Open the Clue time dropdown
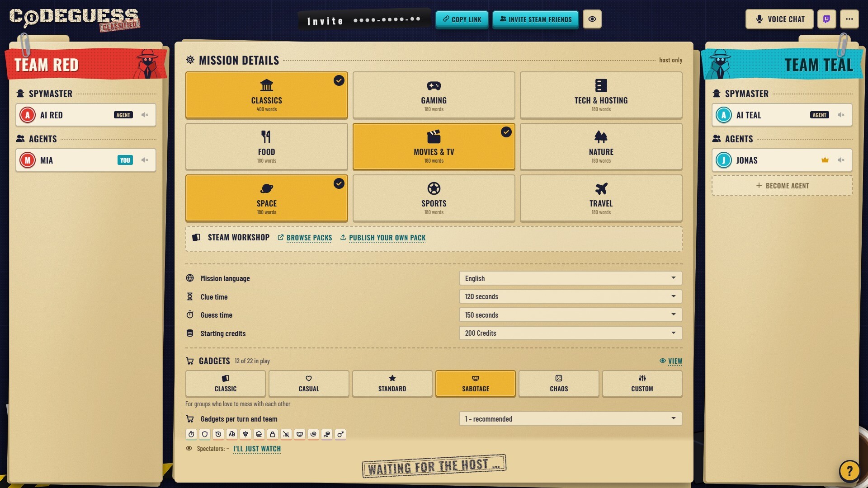Screen dimensions: 868x488 [x=570, y=296]
